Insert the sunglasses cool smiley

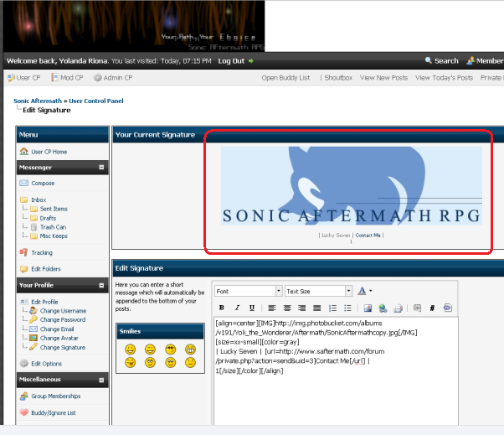170,350
